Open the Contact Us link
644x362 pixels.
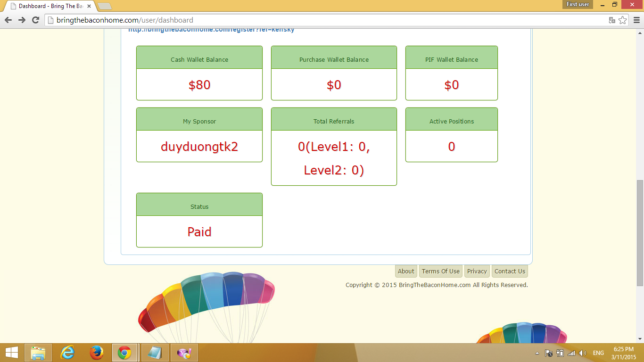pyautogui.click(x=510, y=271)
